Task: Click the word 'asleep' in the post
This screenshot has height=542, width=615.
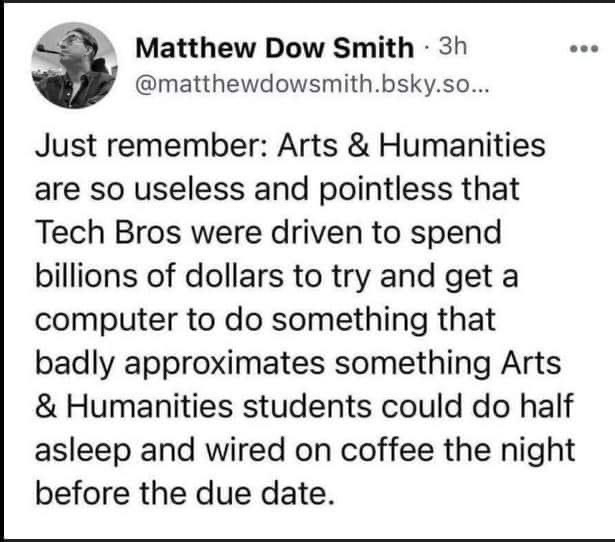Action: click(x=83, y=451)
